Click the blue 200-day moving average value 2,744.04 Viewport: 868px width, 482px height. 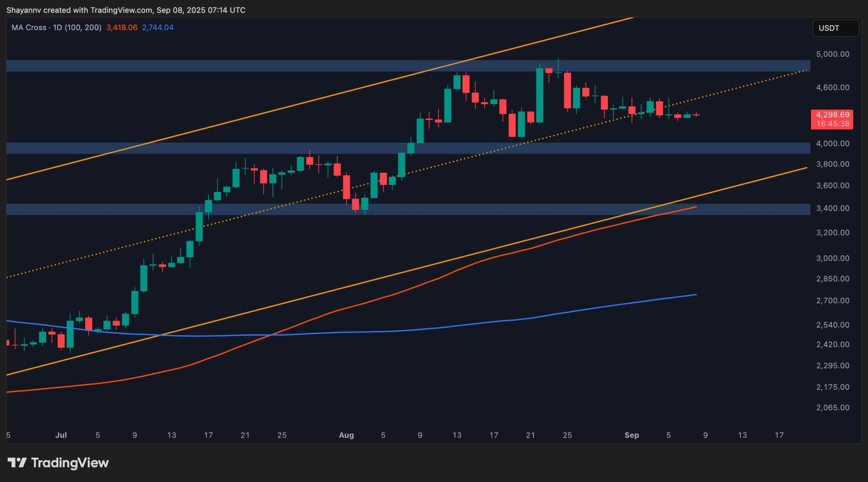157,28
